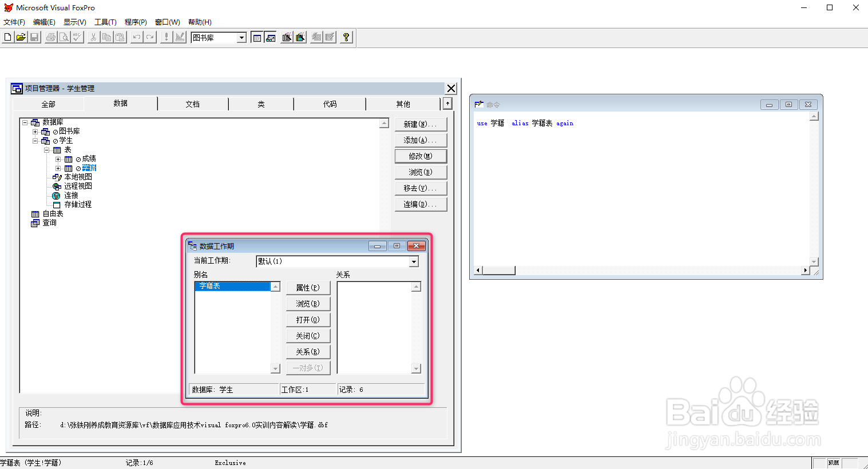Click the Spelling check toolbar icon

click(77, 37)
